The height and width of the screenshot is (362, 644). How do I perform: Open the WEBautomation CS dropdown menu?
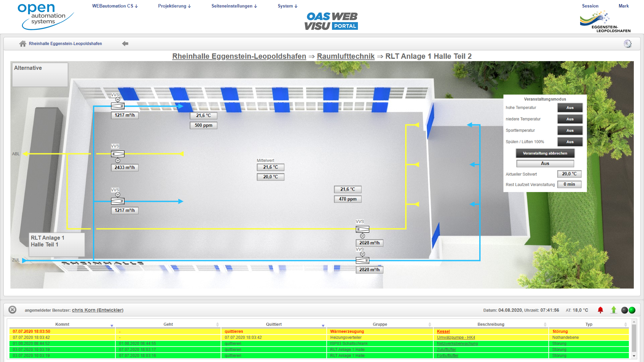pos(115,6)
